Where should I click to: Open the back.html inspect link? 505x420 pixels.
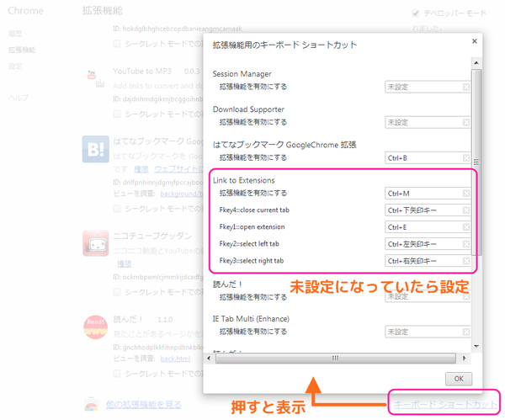[176, 359]
